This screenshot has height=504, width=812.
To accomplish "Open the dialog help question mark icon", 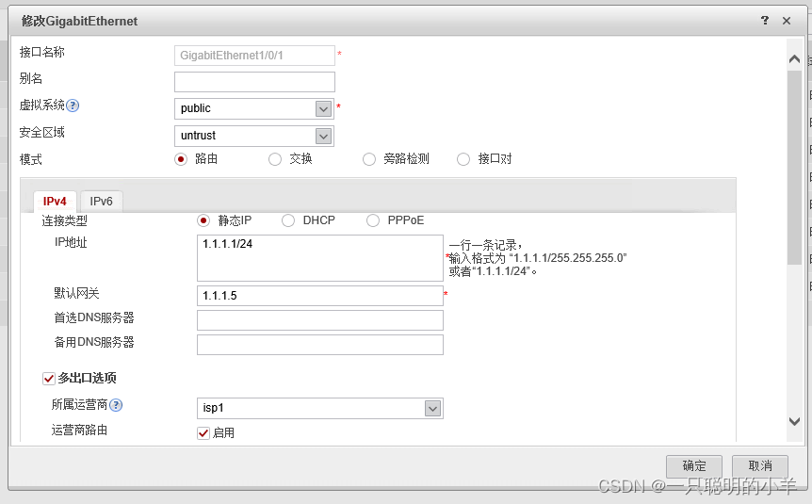I will click(765, 20).
